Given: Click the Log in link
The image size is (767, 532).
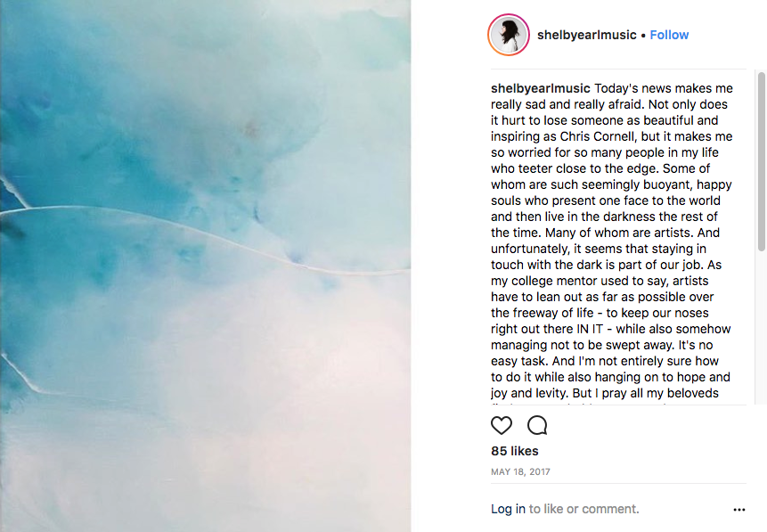Looking at the screenshot, I should coord(508,509).
